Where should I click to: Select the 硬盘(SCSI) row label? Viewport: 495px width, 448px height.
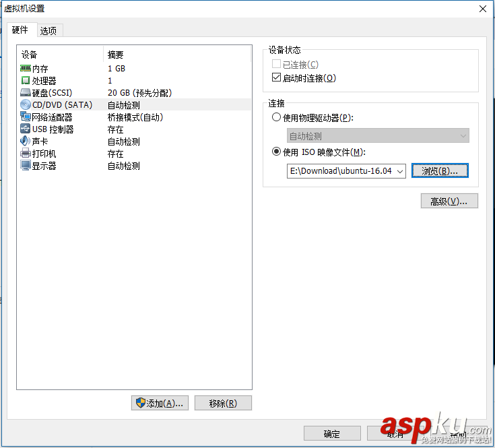pyautogui.click(x=52, y=93)
